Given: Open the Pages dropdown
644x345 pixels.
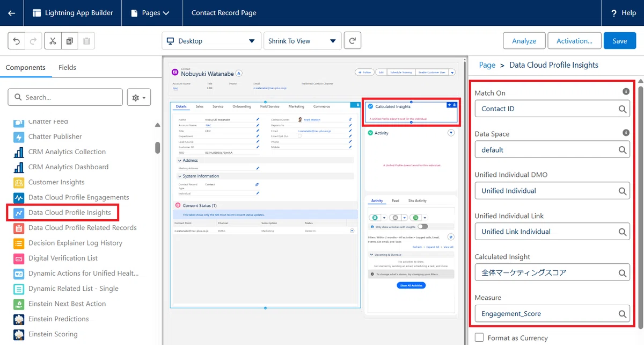Looking at the screenshot, I should pos(150,13).
